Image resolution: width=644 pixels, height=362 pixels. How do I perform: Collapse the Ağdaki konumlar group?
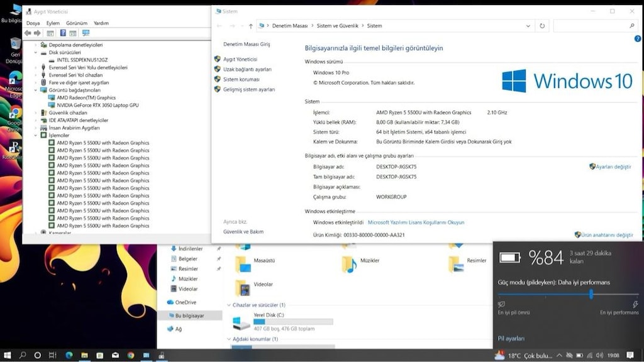pyautogui.click(x=229, y=339)
